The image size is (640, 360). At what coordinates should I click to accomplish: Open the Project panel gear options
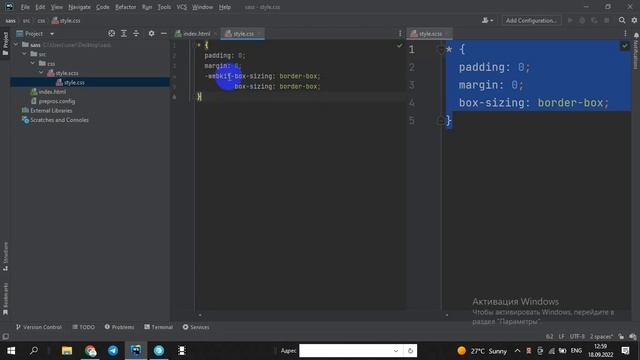click(151, 33)
